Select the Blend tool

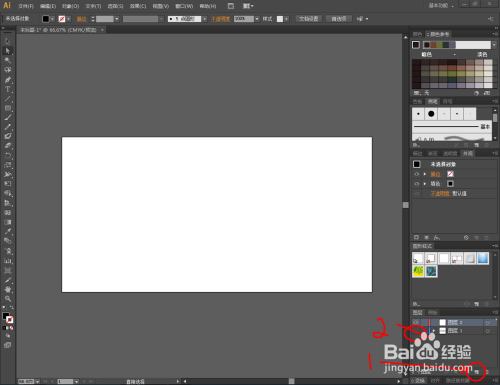[7, 241]
